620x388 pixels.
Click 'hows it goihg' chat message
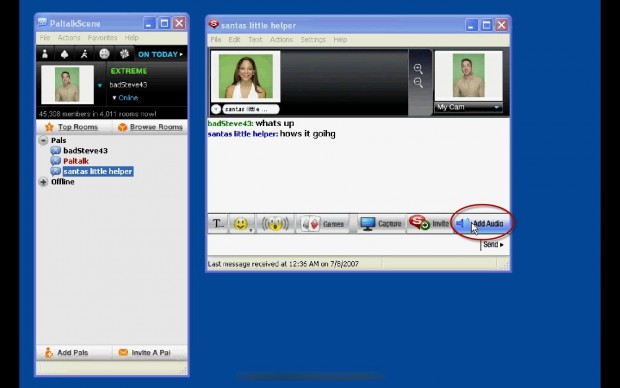click(x=308, y=134)
